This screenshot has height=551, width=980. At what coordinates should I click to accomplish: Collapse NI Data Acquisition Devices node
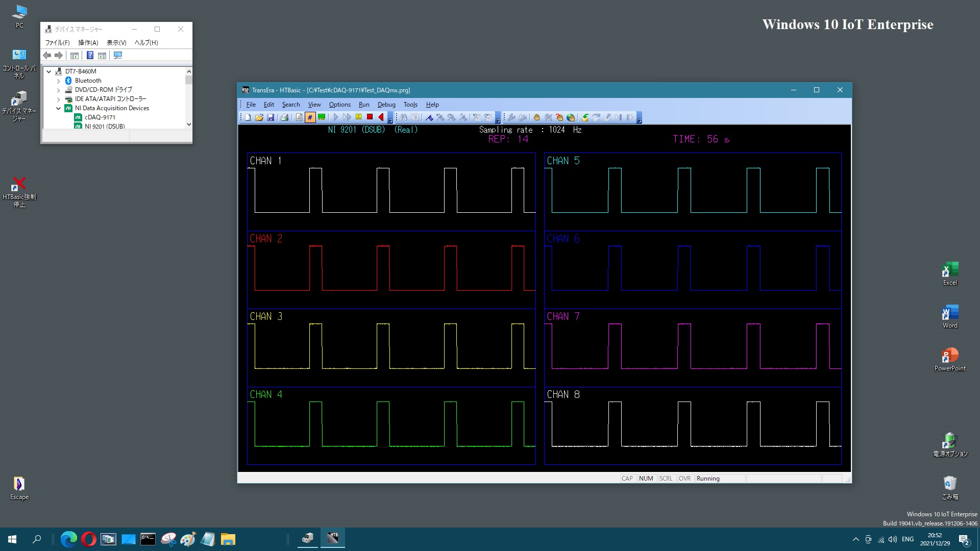point(58,108)
